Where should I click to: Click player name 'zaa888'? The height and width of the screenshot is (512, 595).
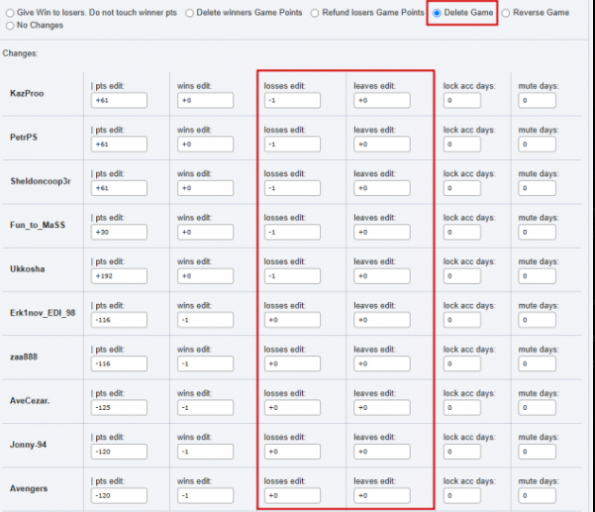point(24,357)
